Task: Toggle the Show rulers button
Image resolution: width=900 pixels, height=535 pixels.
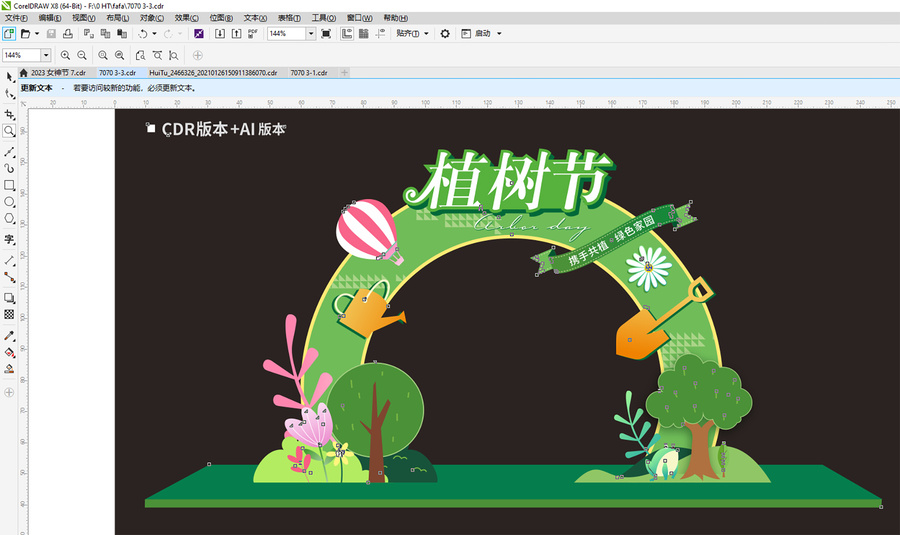Action: (347, 34)
